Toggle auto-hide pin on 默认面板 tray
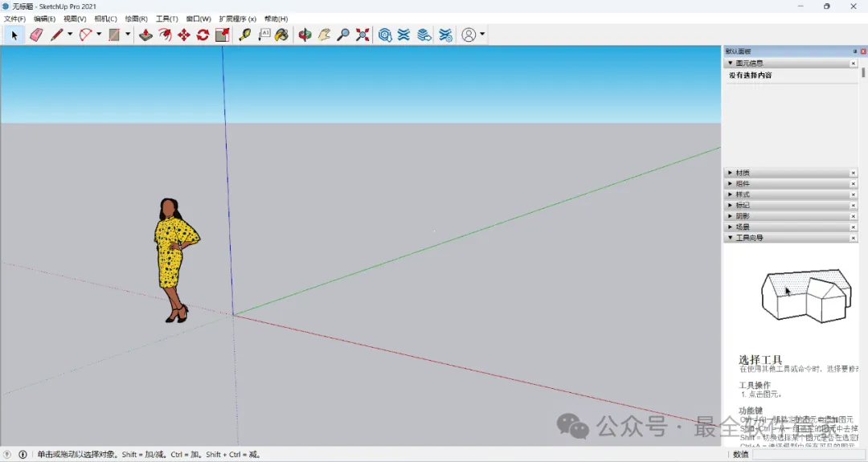The height and width of the screenshot is (462, 868). [854, 51]
